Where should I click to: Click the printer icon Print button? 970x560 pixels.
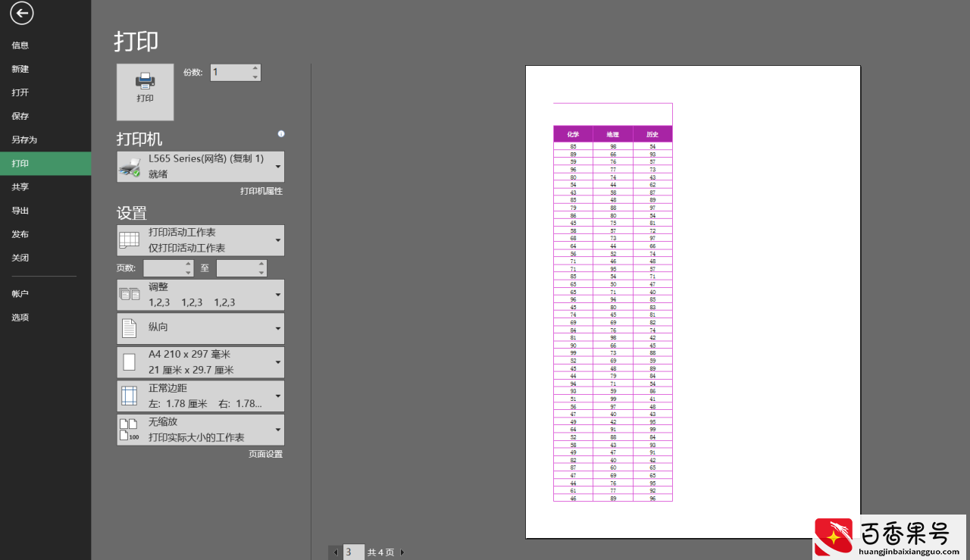(145, 92)
